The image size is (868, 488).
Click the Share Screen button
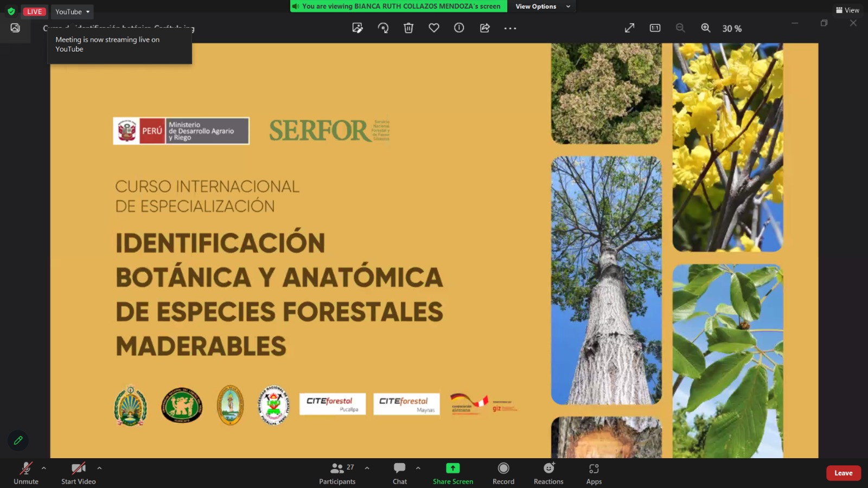coord(453,473)
